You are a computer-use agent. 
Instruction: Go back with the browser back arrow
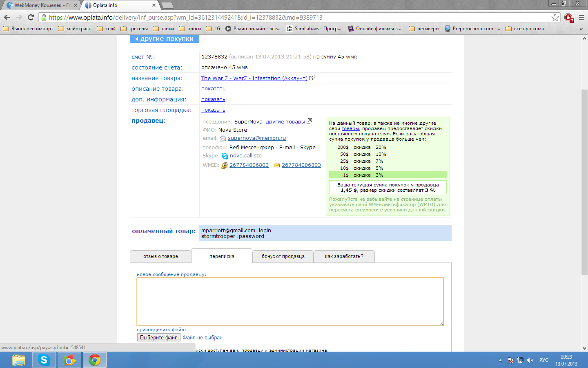[x=7, y=17]
